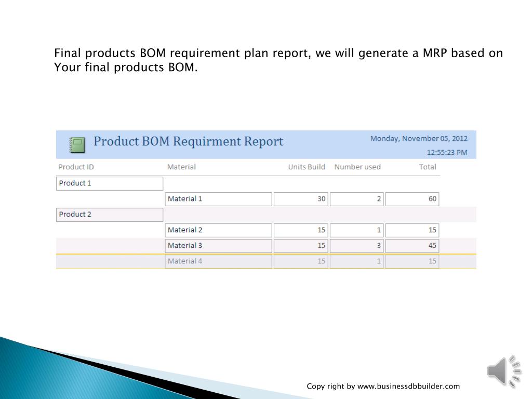This screenshot has width=532, height=399.
Task: Select Number used value 3
Action: pos(357,246)
